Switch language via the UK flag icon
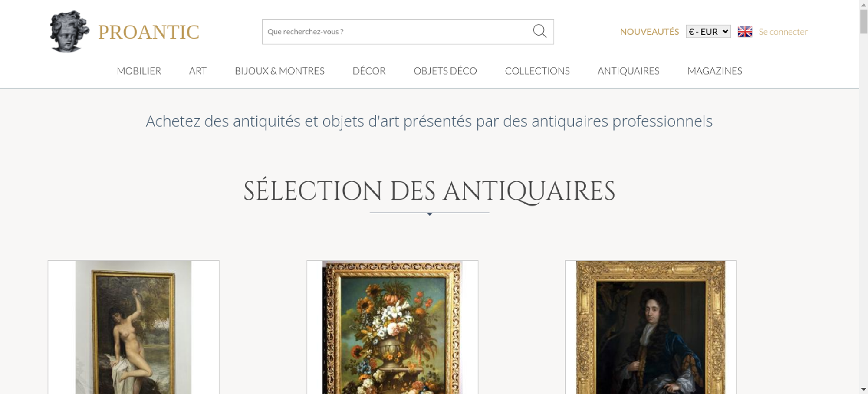This screenshot has height=394, width=868. (745, 32)
